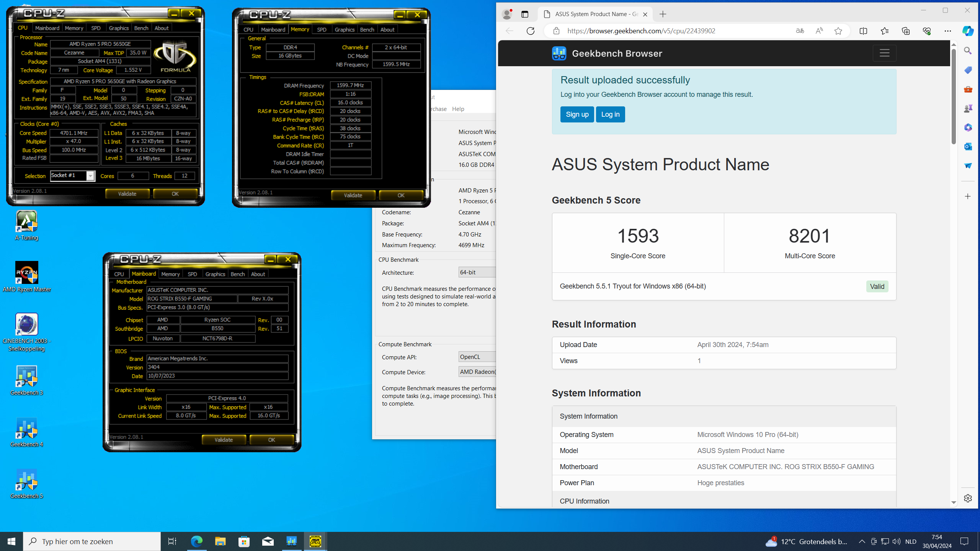Open Help menu in Geekbench window
Screen dimensions: 980x551
coord(458,109)
